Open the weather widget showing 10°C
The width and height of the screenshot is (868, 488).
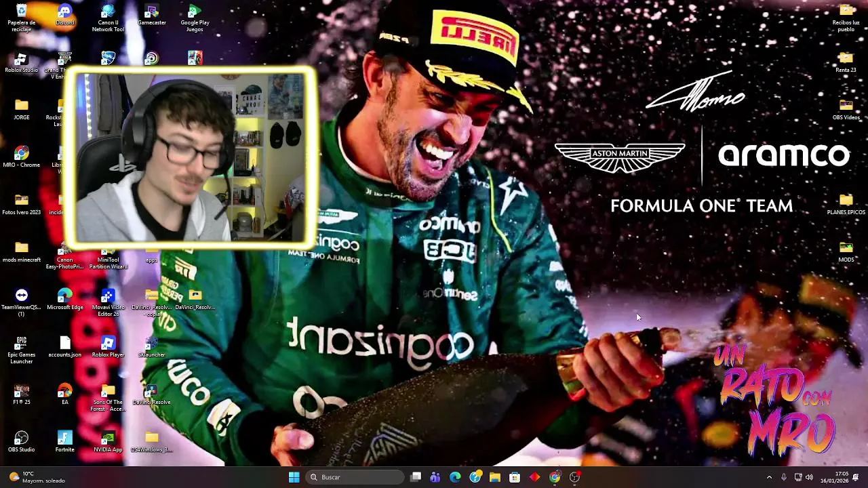(37, 477)
